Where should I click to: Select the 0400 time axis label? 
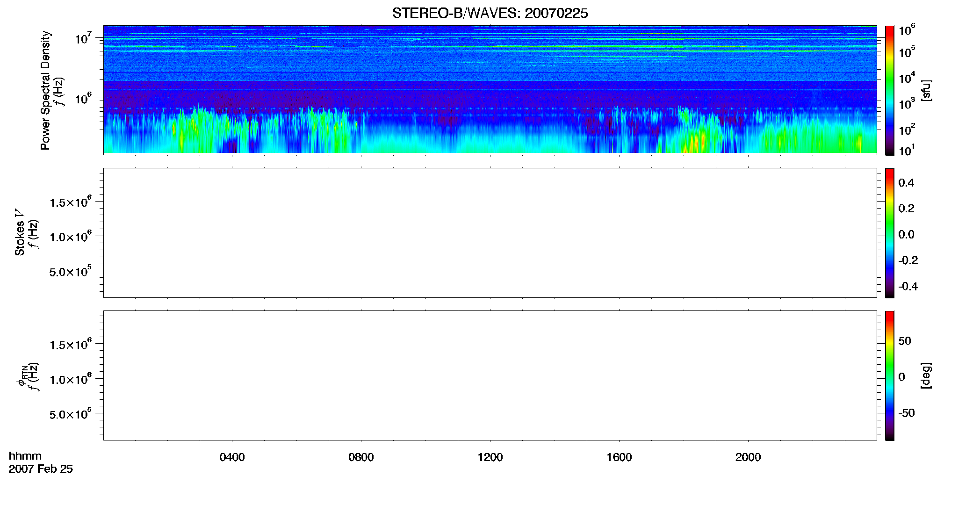[232, 457]
